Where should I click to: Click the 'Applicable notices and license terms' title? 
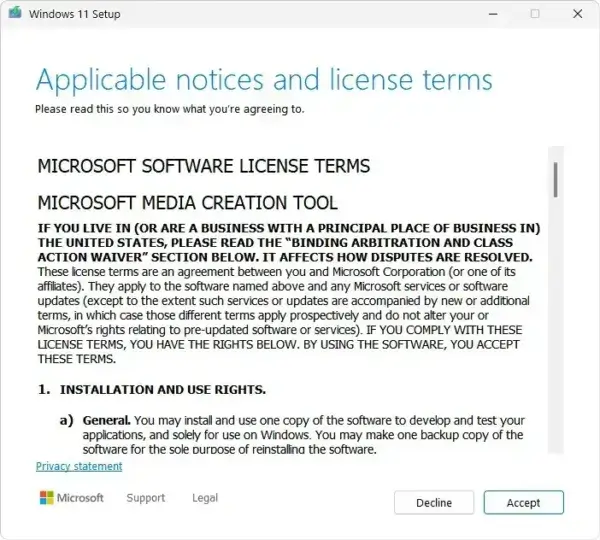pyautogui.click(x=264, y=80)
